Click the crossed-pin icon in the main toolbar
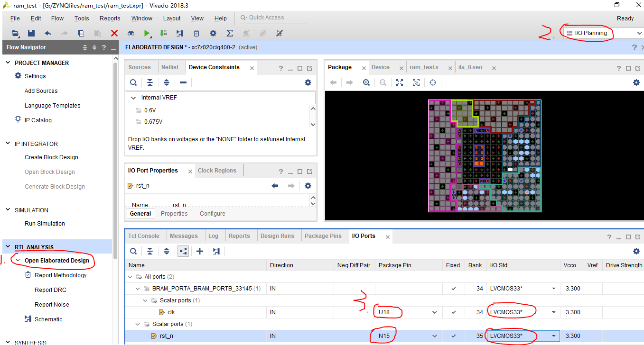This screenshot has height=345, width=644. pos(280,33)
